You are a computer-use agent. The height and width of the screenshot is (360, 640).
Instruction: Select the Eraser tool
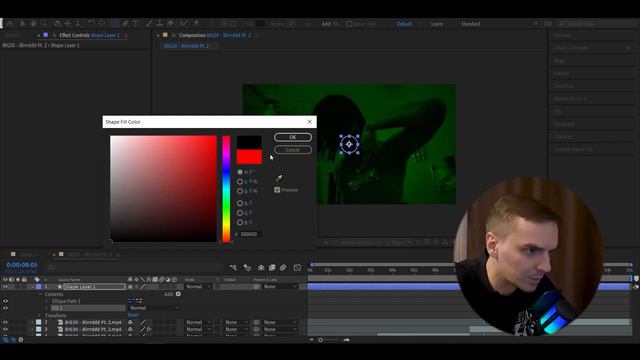tap(171, 24)
